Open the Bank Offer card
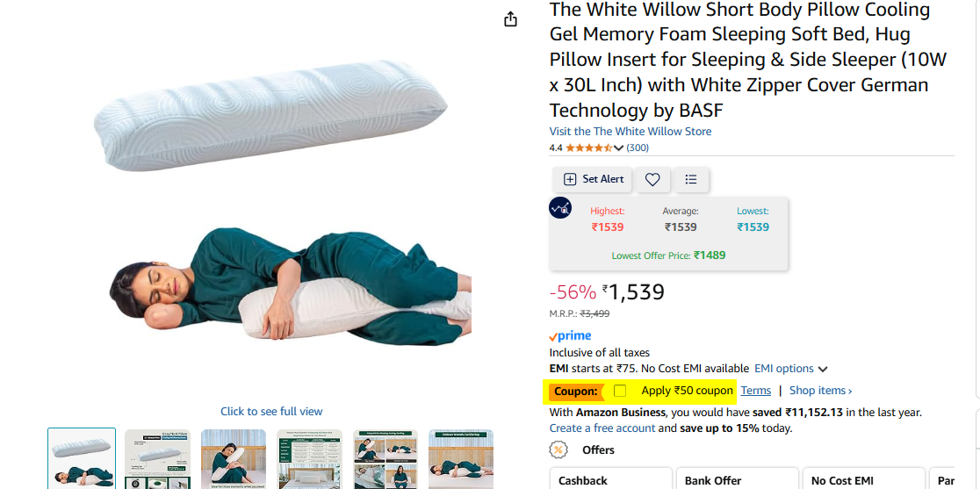 (738, 478)
